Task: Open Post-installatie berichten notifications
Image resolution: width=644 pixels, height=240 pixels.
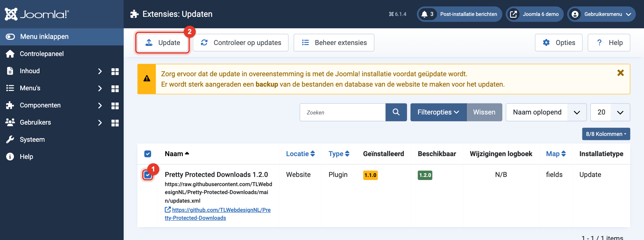Action: coord(459,14)
